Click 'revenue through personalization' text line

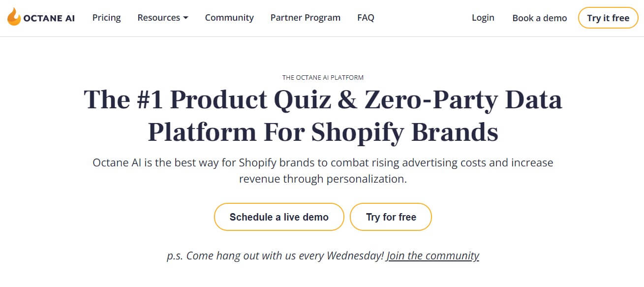(x=323, y=179)
